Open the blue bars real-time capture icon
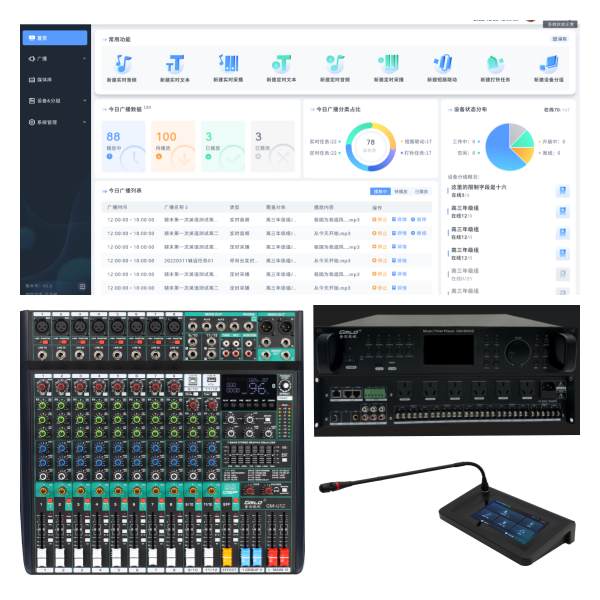This screenshot has width=600, height=600. 228,64
